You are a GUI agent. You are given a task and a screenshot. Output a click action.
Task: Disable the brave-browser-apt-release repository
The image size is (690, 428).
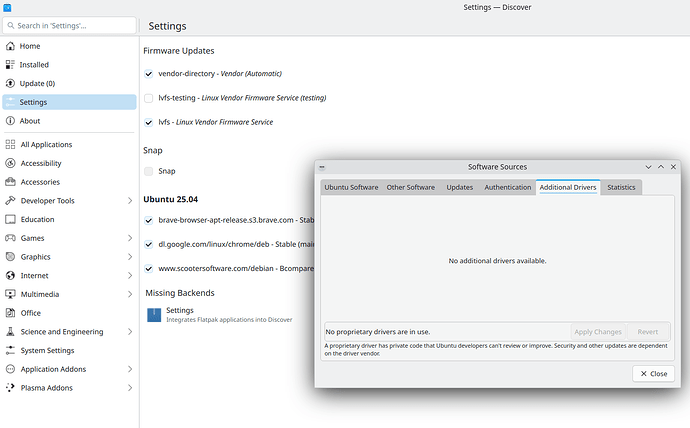[149, 219]
